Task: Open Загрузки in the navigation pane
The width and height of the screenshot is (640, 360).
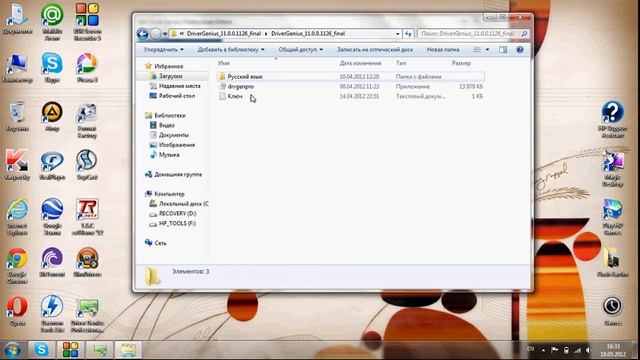Action: 170,76
